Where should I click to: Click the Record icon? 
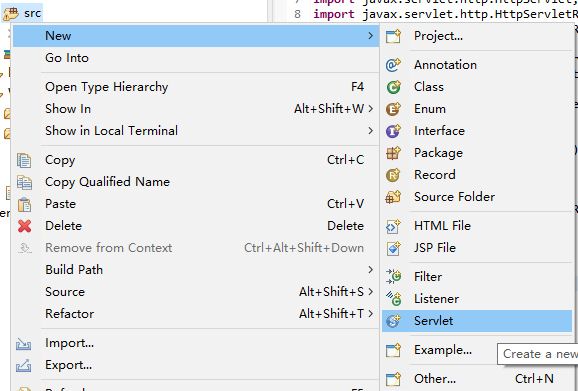[x=393, y=175]
